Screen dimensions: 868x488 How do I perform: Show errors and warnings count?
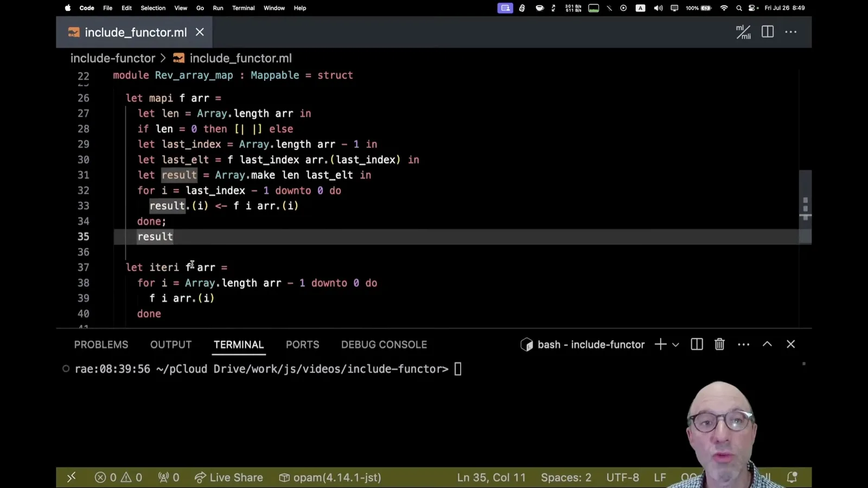point(118,477)
